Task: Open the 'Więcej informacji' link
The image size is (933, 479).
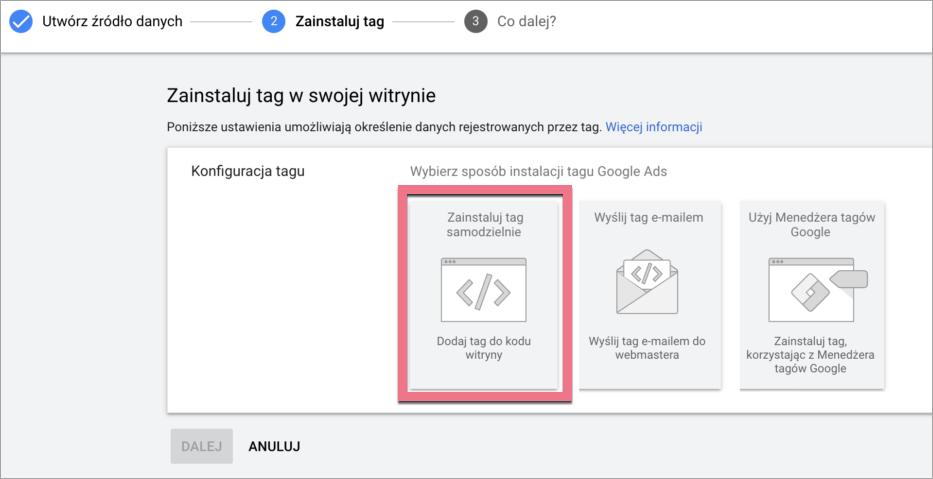Action: tap(653, 127)
